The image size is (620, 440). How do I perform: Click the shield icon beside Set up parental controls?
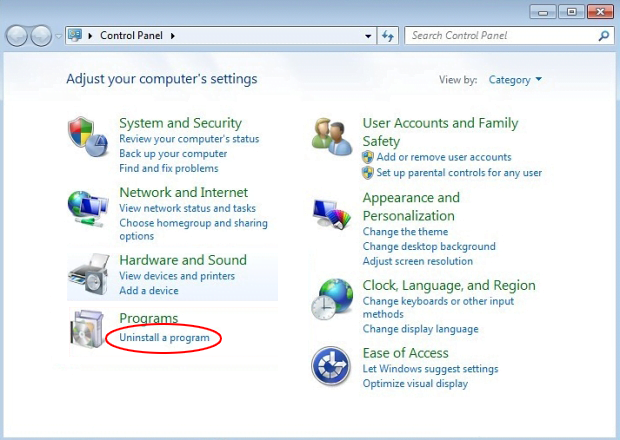(x=368, y=172)
